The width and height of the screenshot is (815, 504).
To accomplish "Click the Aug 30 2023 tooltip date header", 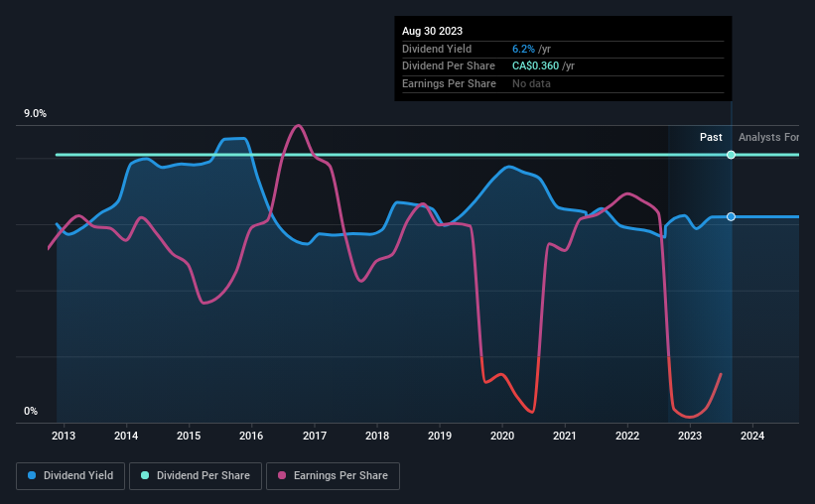I will coord(432,31).
